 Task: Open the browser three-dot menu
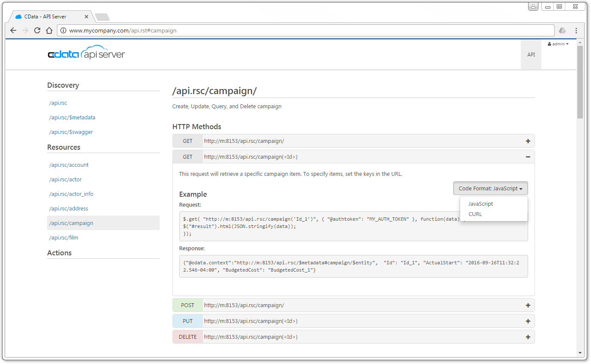(x=576, y=30)
